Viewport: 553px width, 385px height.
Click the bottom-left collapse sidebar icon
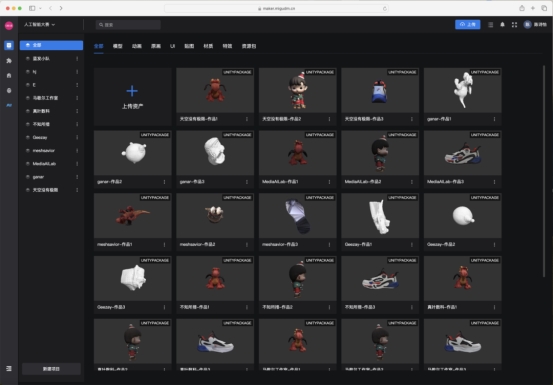(9, 368)
